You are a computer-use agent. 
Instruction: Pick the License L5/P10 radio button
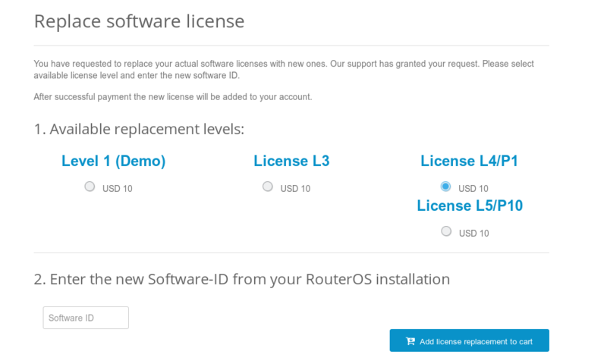coord(446,231)
